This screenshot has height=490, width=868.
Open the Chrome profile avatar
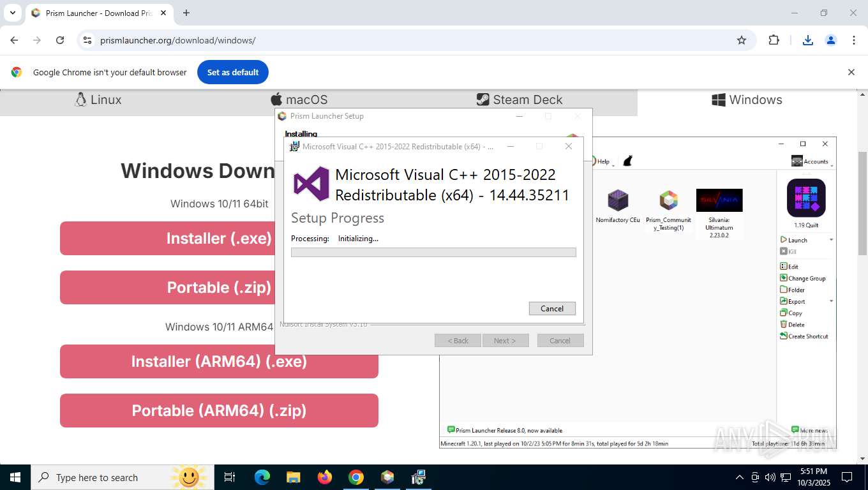pos(831,40)
